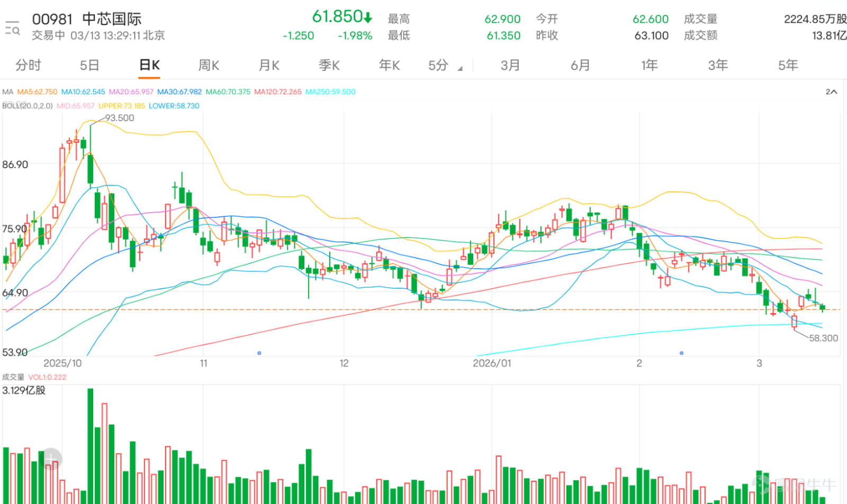Click the trading status line 交易中 03/13
The height and width of the screenshot is (504, 847).
coord(98,35)
